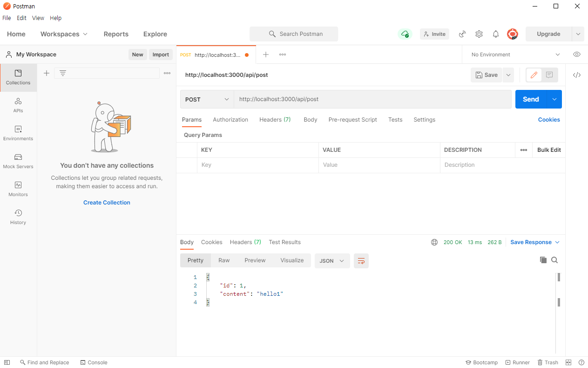This screenshot has width=588, height=368.
Task: Click the request URL input field
Action: click(x=372, y=99)
